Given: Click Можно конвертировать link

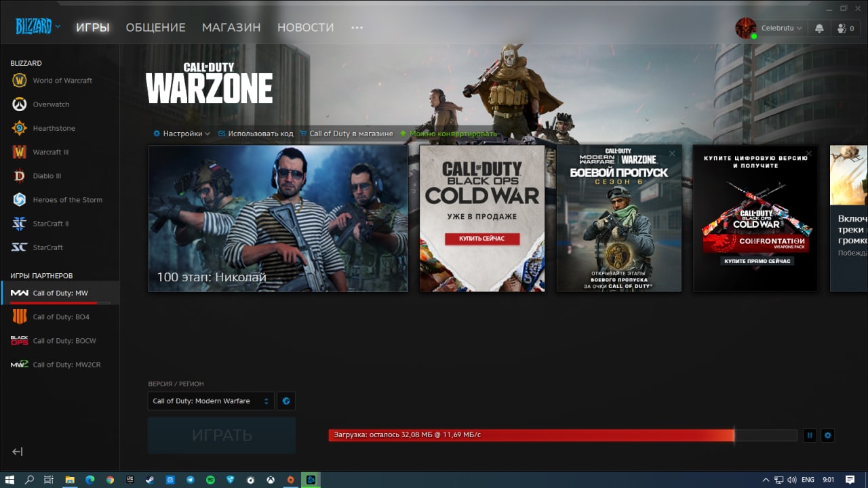Looking at the screenshot, I should (x=448, y=134).
